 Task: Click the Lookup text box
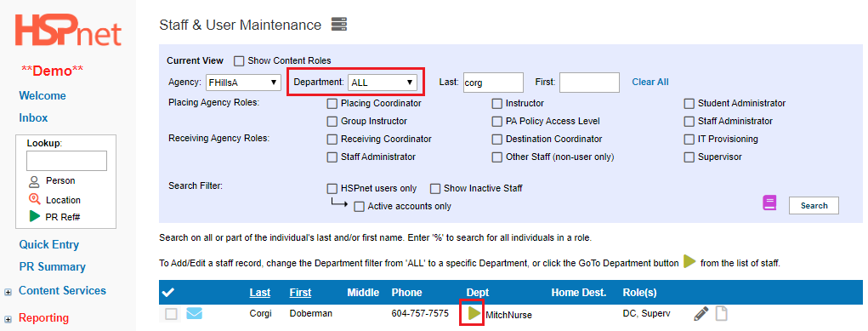(x=66, y=161)
